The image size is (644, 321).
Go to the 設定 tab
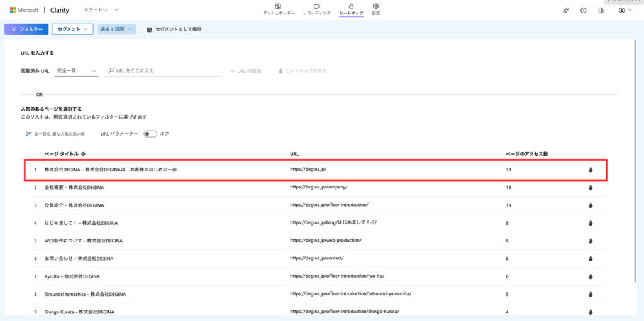375,9
